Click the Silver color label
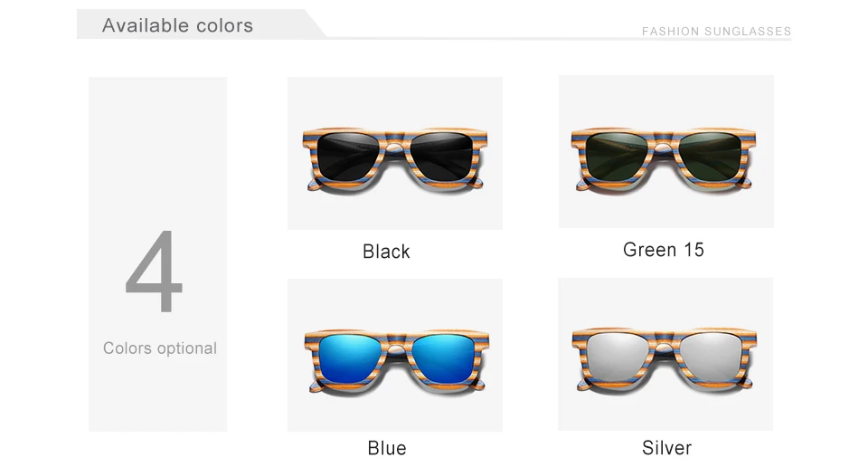Viewport: 868px width, 467px height. tap(666, 448)
